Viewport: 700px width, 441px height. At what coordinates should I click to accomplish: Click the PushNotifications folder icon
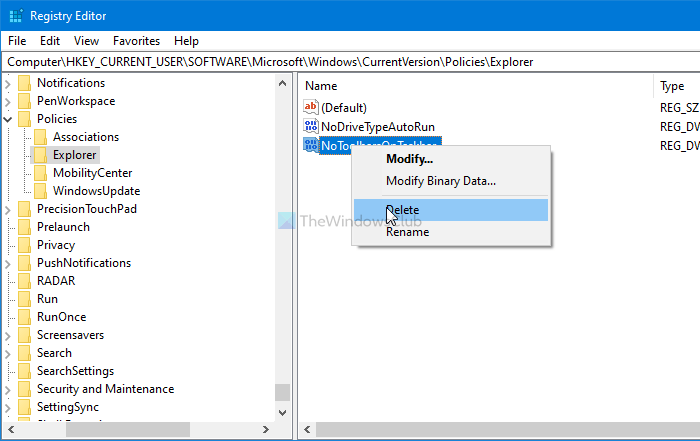click(25, 263)
